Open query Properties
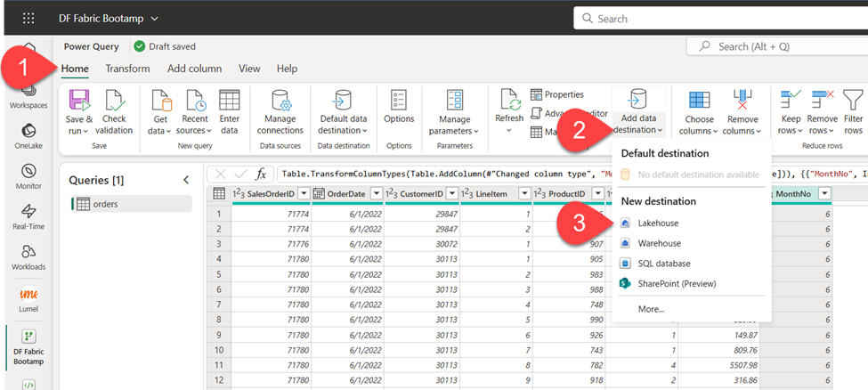Viewport: 868px width, 390px height. pyautogui.click(x=557, y=94)
